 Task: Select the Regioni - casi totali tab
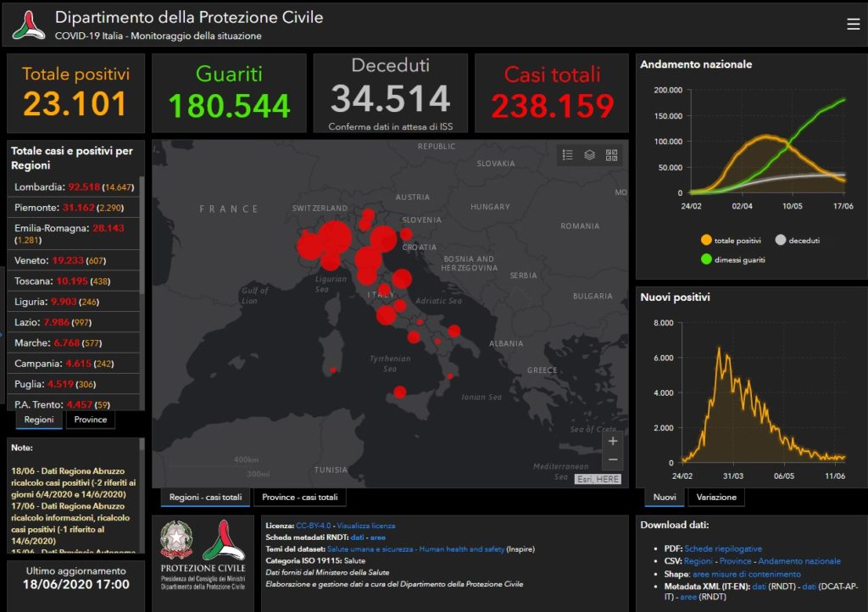(x=205, y=498)
